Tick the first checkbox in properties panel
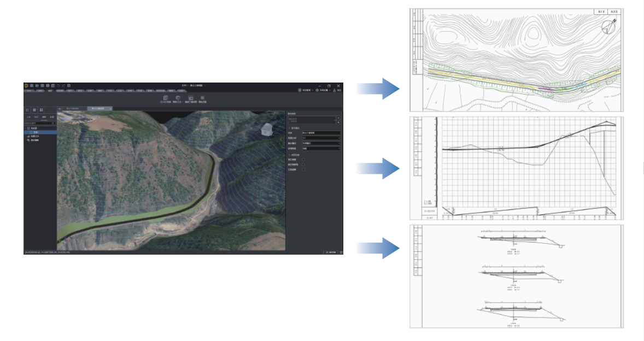Viewport: 644px width, 341px height. [x=303, y=160]
